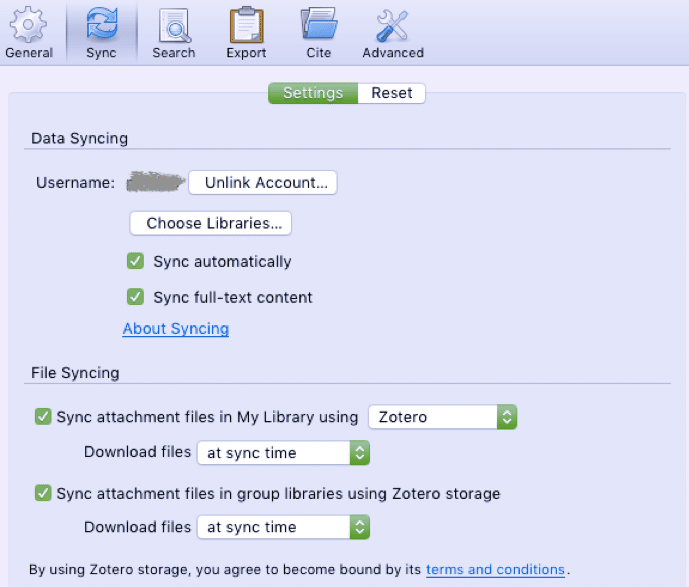
Task: Open the terms and conditions link
Action: point(495,570)
